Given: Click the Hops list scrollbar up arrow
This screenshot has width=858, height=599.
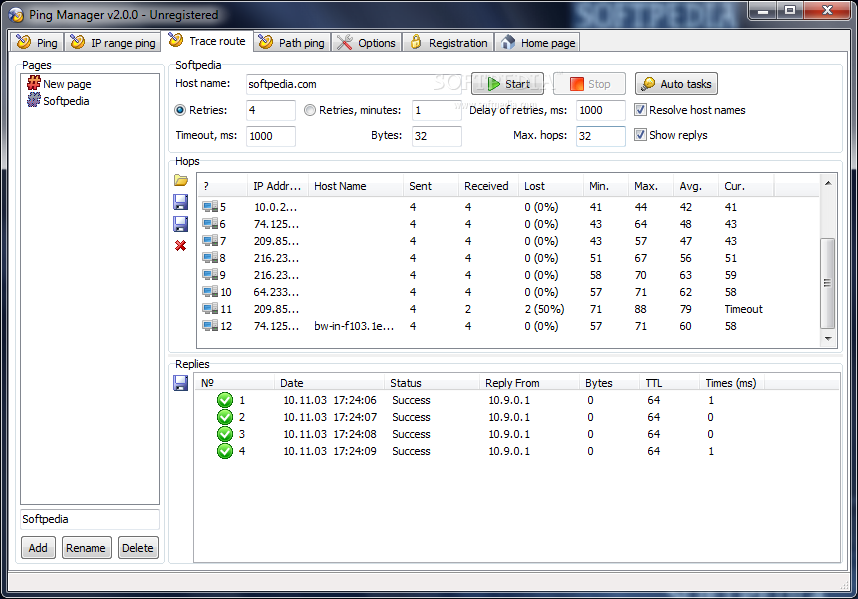Looking at the screenshot, I should click(828, 183).
